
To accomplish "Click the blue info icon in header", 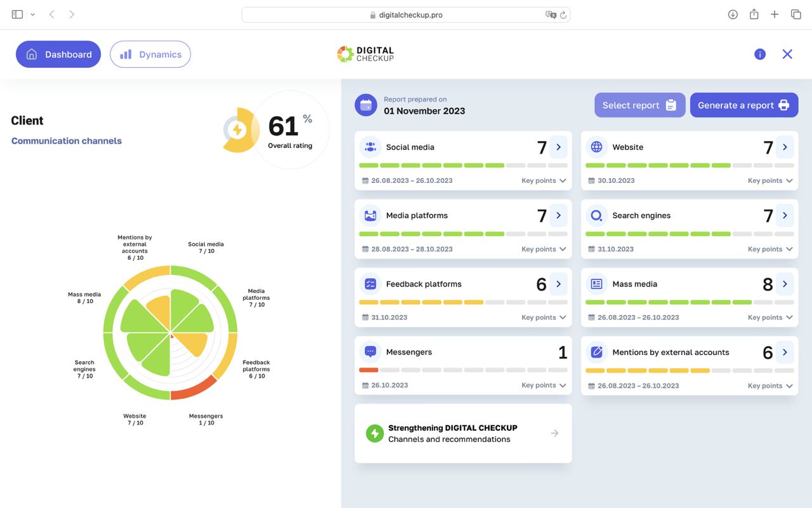I will [x=759, y=55].
